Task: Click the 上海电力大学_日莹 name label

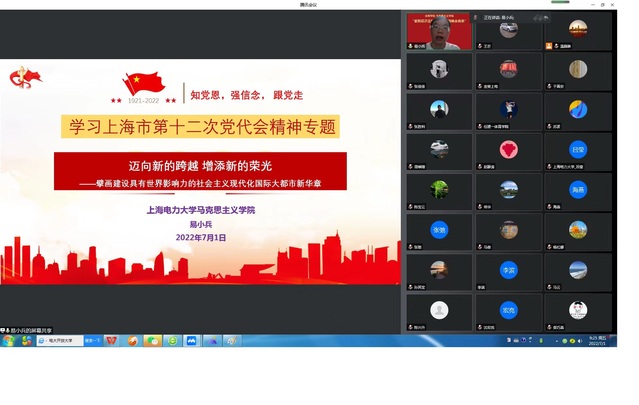Action: (568, 167)
